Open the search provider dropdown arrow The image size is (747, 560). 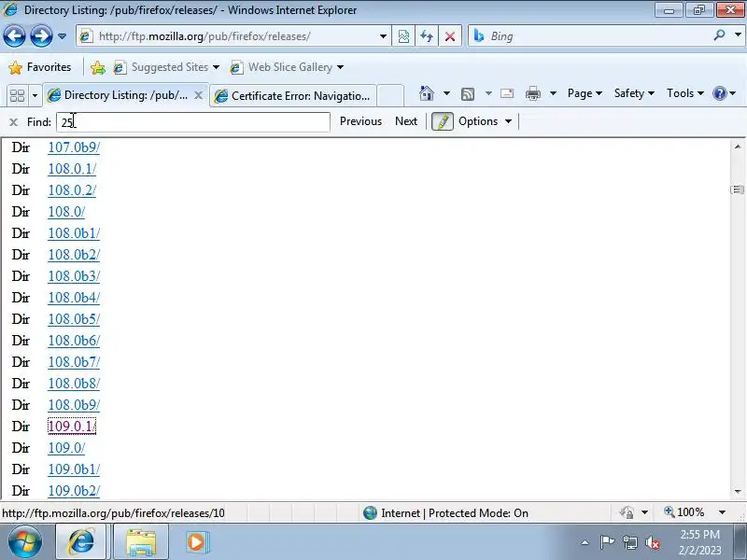point(738,35)
